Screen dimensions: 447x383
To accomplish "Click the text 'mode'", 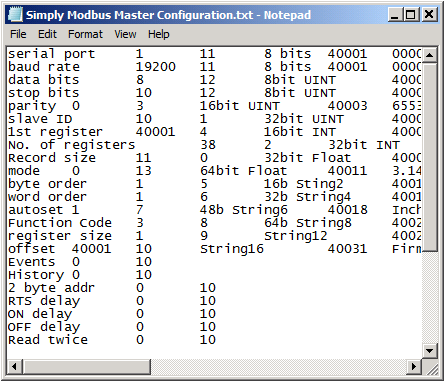I will (24, 171).
